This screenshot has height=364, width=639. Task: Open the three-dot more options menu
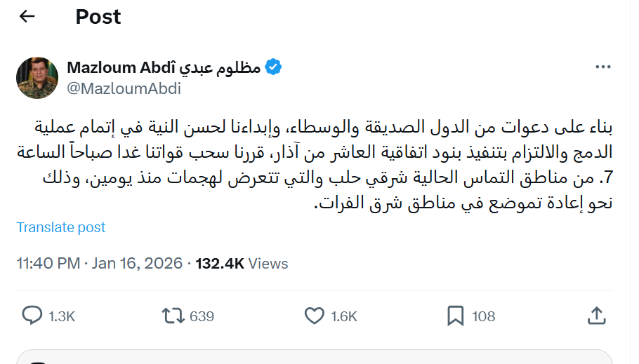tap(602, 67)
